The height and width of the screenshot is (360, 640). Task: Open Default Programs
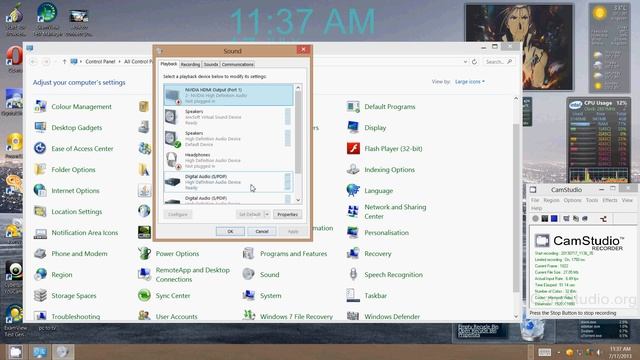381,107
